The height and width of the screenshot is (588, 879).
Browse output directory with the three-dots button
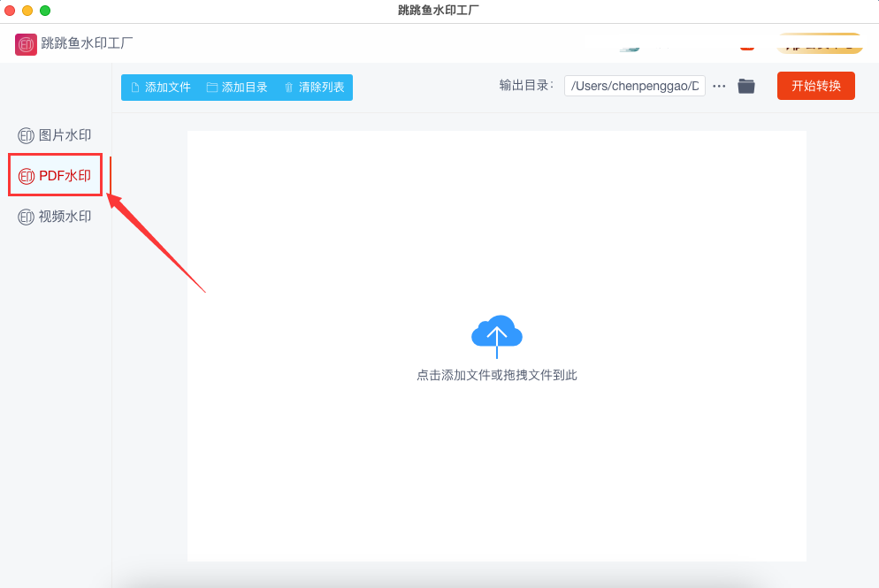point(719,86)
